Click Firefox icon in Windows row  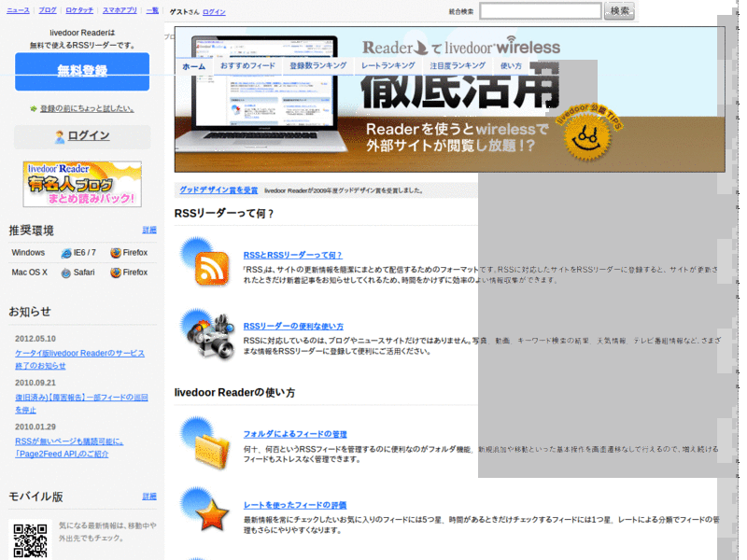click(x=115, y=253)
